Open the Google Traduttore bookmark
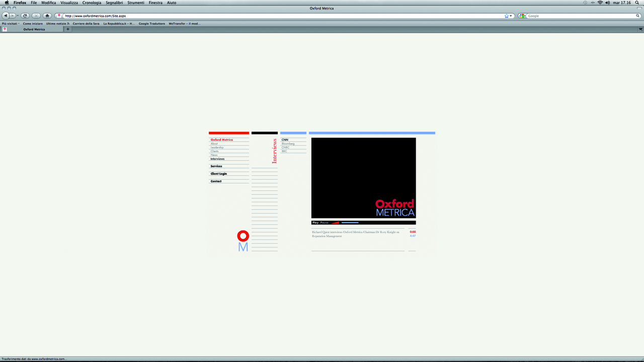 click(152, 23)
